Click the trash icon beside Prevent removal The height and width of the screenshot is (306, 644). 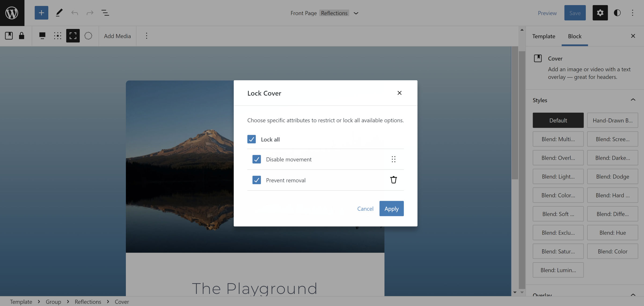pyautogui.click(x=393, y=180)
